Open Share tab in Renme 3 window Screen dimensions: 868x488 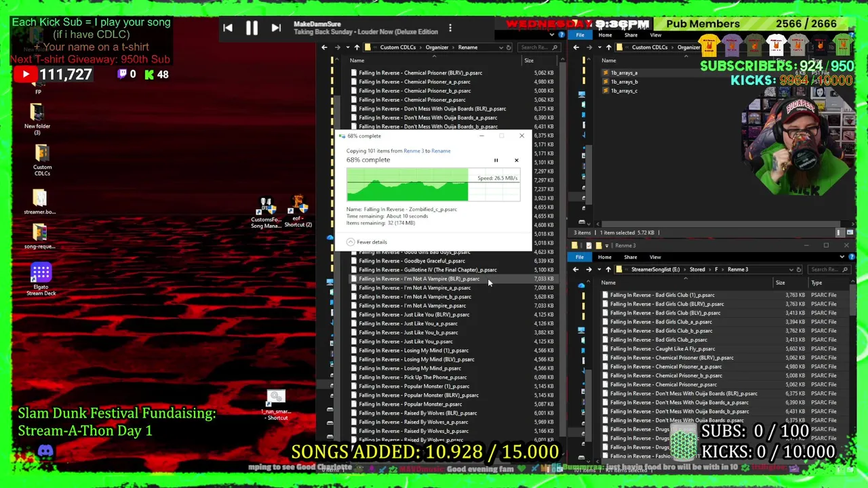(x=630, y=258)
